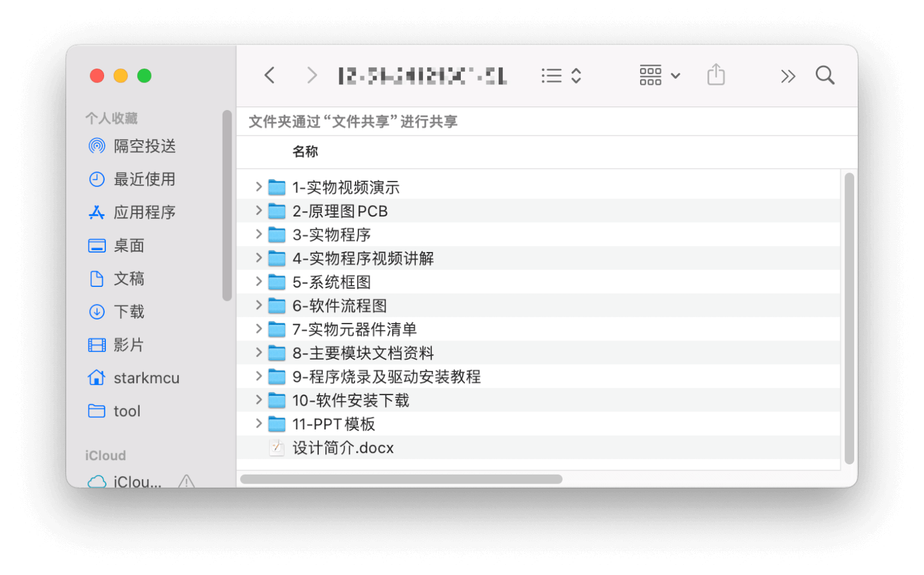
Task: Close the Finder window with the red button
Action: (x=97, y=76)
